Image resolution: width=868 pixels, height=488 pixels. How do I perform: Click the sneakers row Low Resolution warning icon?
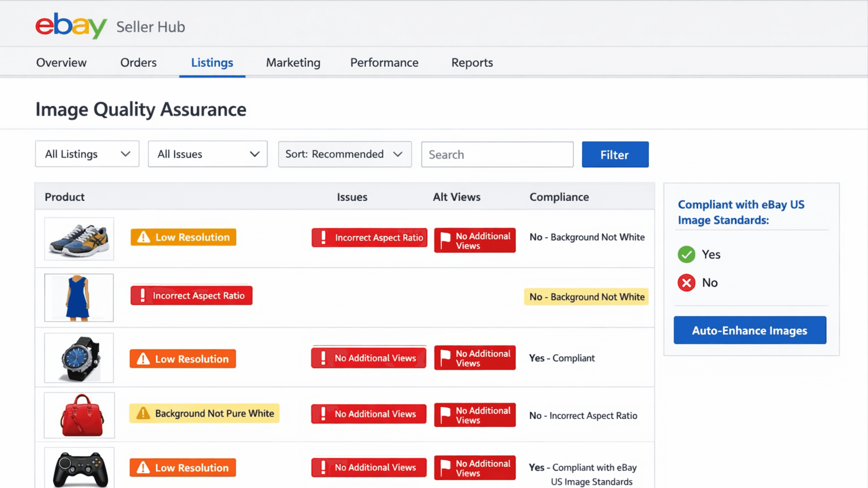(x=144, y=237)
